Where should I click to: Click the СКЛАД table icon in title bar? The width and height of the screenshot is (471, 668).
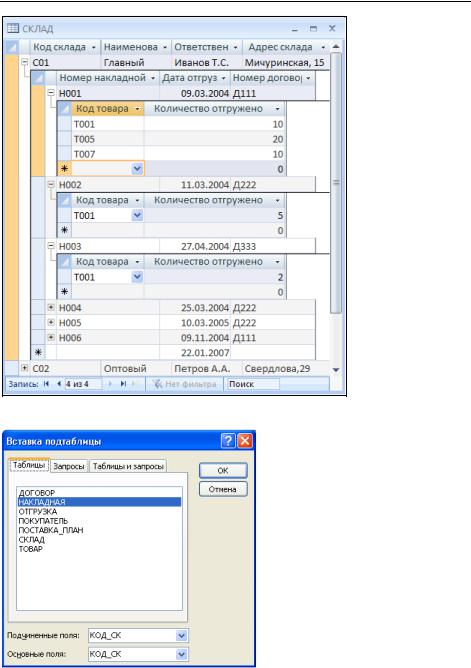click(13, 29)
